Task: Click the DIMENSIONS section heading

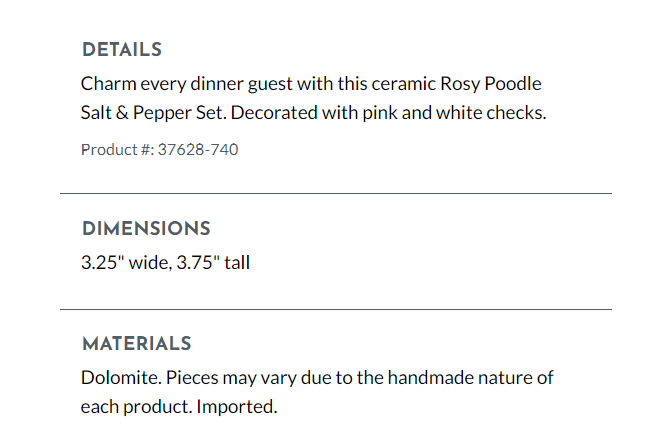Action: point(146,228)
